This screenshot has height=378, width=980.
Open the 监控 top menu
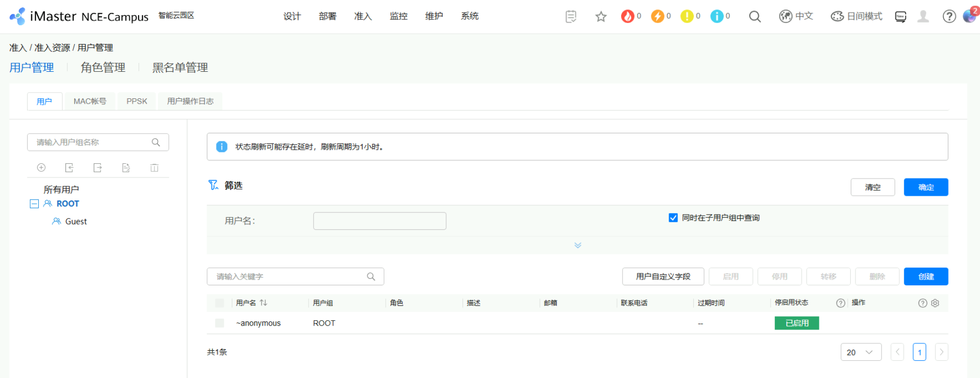398,16
